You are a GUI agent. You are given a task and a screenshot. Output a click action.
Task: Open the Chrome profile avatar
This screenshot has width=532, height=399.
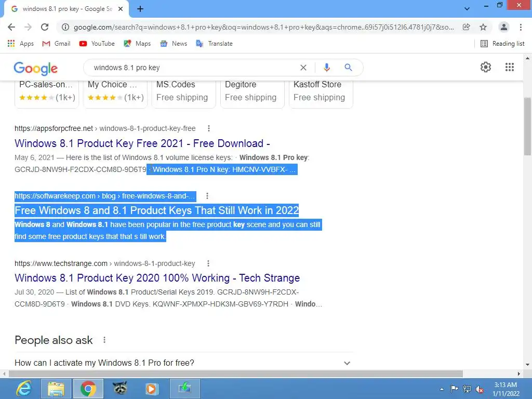tap(504, 27)
